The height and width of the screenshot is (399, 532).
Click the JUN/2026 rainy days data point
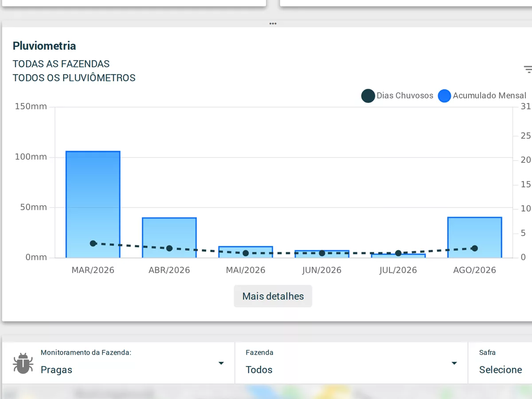322,253
